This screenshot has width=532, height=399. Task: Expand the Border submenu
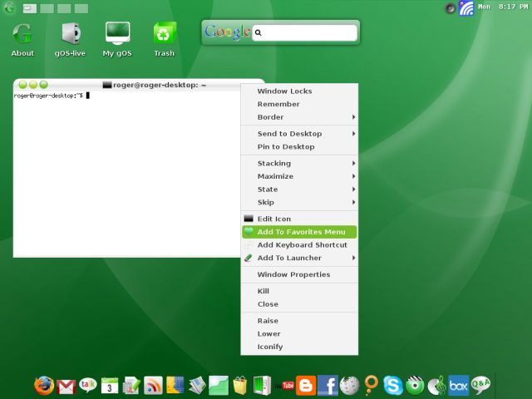pos(299,117)
